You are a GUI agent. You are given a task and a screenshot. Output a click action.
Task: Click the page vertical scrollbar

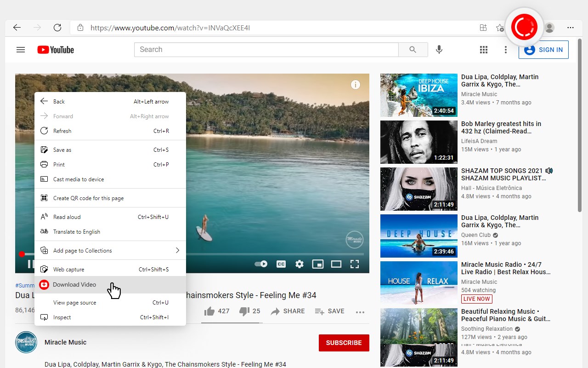pyautogui.click(x=580, y=124)
